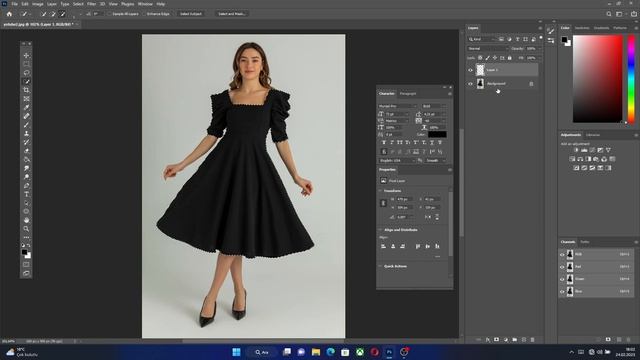Toggle the layer filter on/off switch
Image resolution: width=640 pixels, height=360 pixels.
541,38
